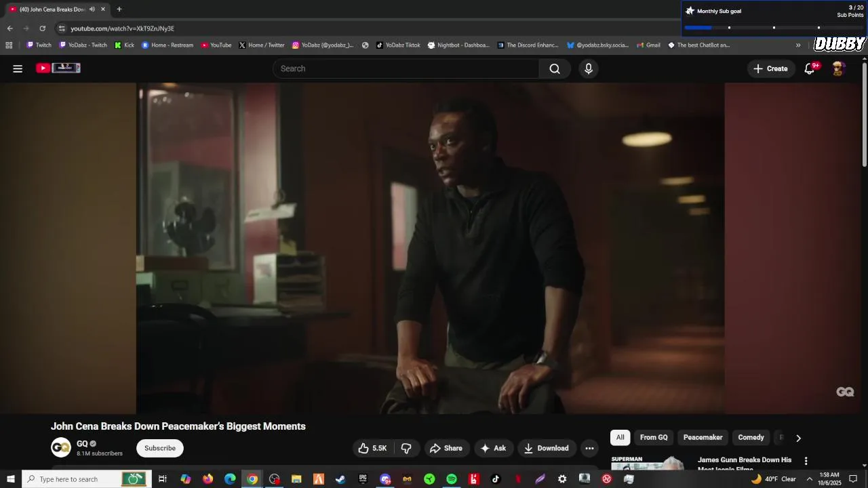Show hidden system tray icons
This screenshot has width=868, height=488.
click(x=809, y=479)
